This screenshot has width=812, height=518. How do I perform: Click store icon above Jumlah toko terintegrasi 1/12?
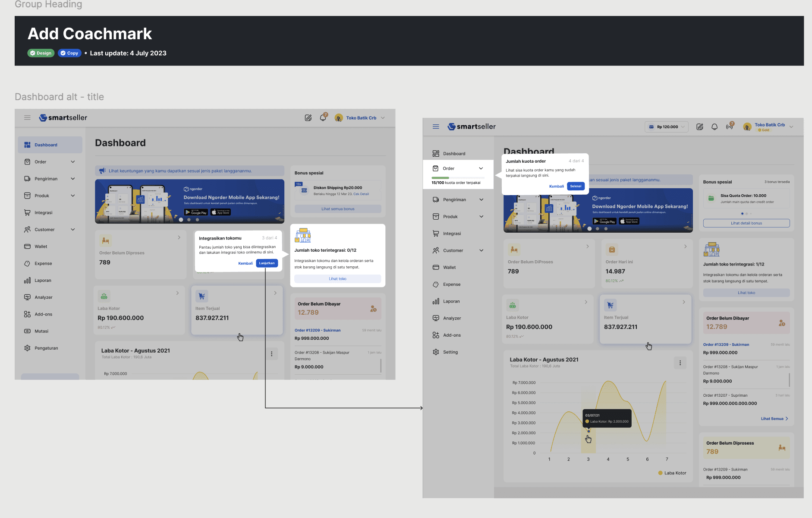click(712, 250)
